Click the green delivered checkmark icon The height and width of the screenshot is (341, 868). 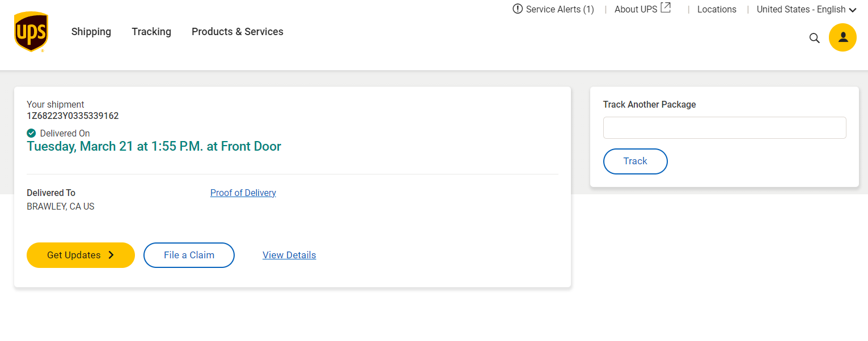31,133
